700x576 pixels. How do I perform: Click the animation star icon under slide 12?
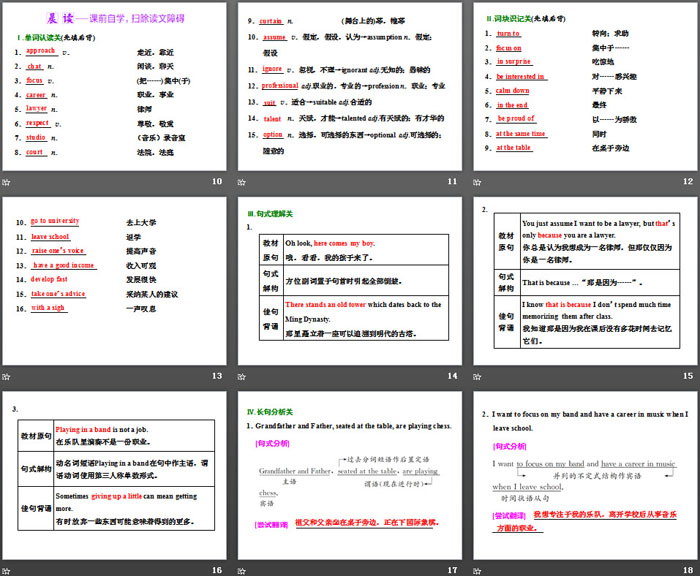point(477,182)
